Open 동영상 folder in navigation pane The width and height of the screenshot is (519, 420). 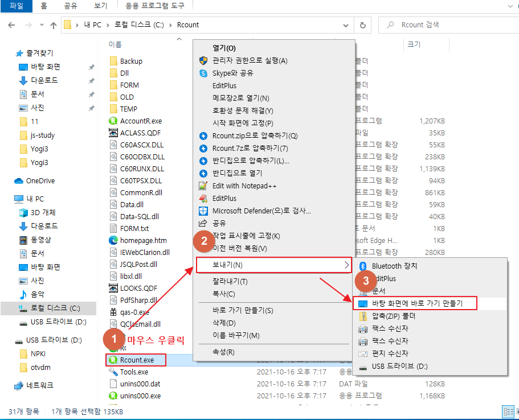tap(40, 240)
